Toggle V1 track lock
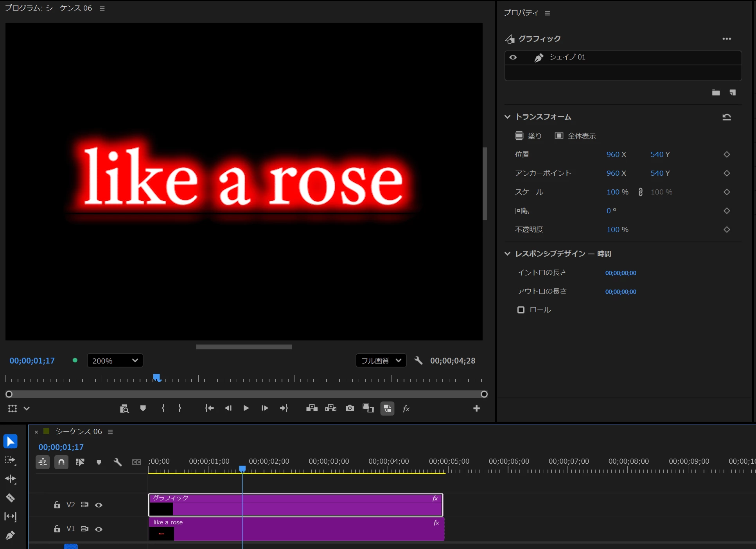756x549 pixels. click(x=57, y=529)
